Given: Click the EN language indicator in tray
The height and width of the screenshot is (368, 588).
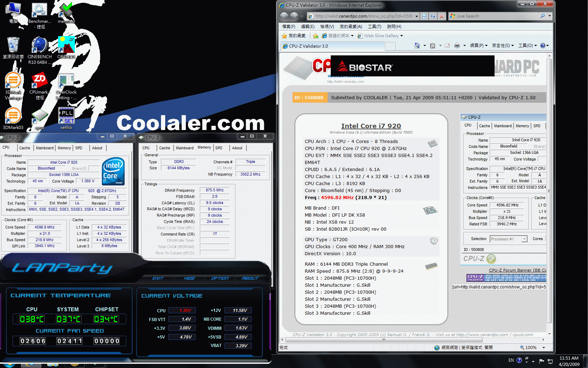Looking at the screenshot, I should (x=511, y=360).
